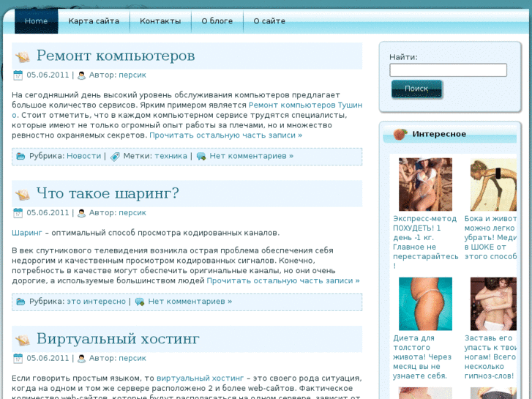
Task: Click the calendar icon of Ремонт компьютеров post
Action: tap(18, 75)
